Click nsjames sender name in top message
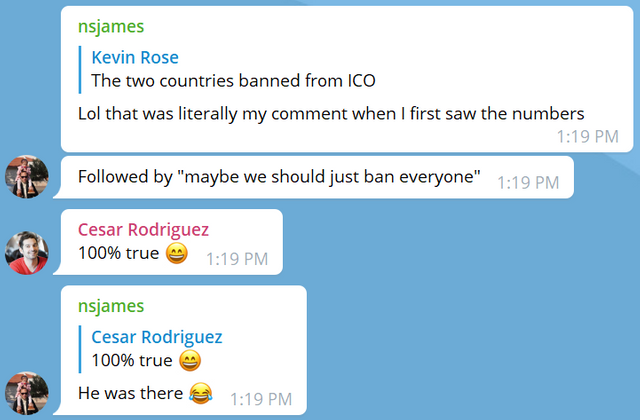The width and height of the screenshot is (640, 420). coord(111,27)
